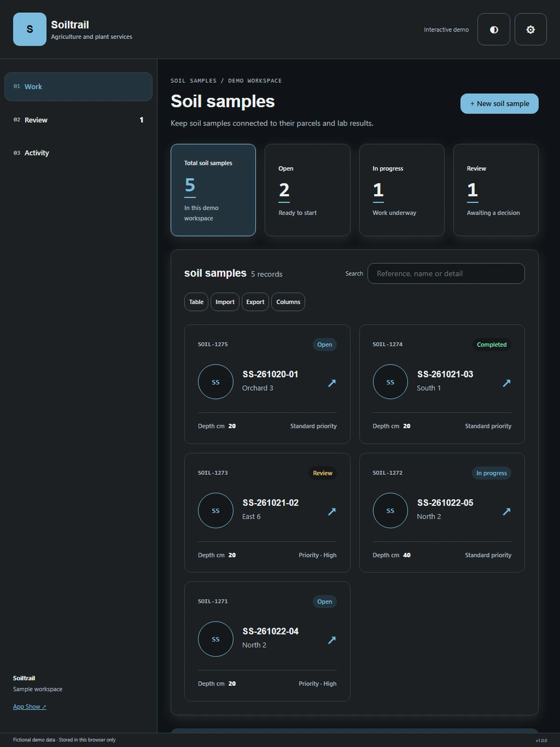
Task: Filter by the In progress stat card
Action: 402,190
